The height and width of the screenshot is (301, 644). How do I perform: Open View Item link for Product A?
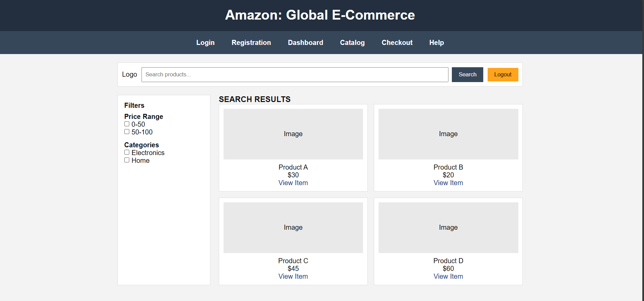click(293, 183)
